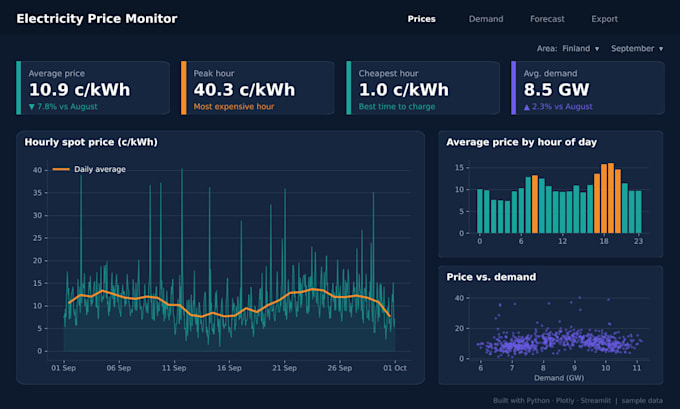Click the 11 GW tick on scatter axis
The width and height of the screenshot is (680, 409).
tap(636, 368)
